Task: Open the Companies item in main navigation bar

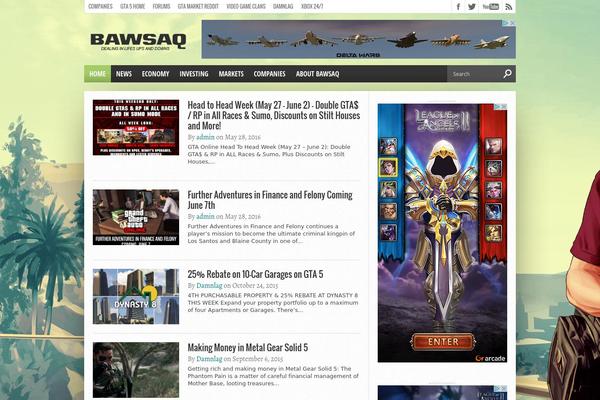Action: [x=269, y=73]
